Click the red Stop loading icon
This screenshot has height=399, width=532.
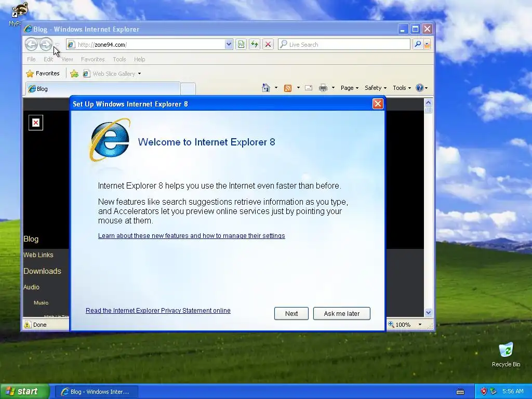268,45
